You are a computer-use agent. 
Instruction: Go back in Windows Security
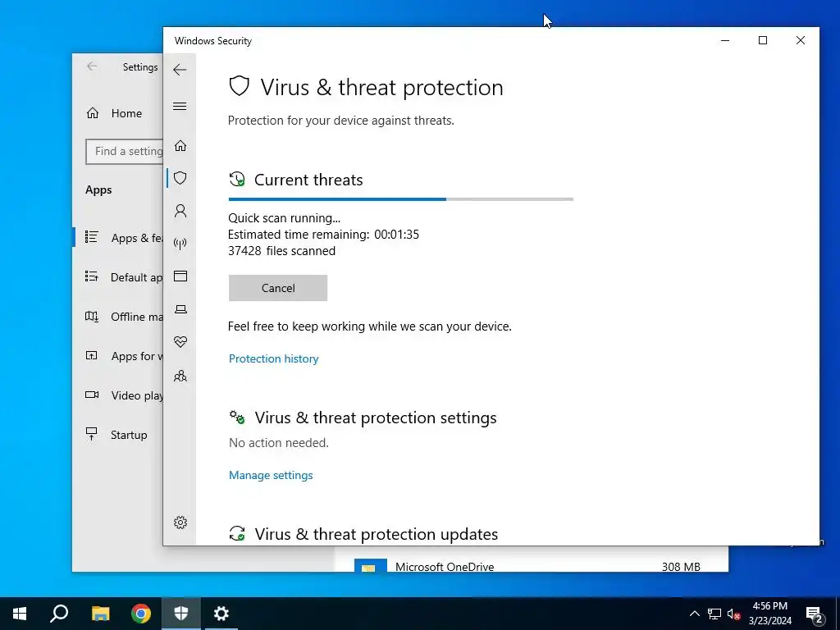coord(180,70)
